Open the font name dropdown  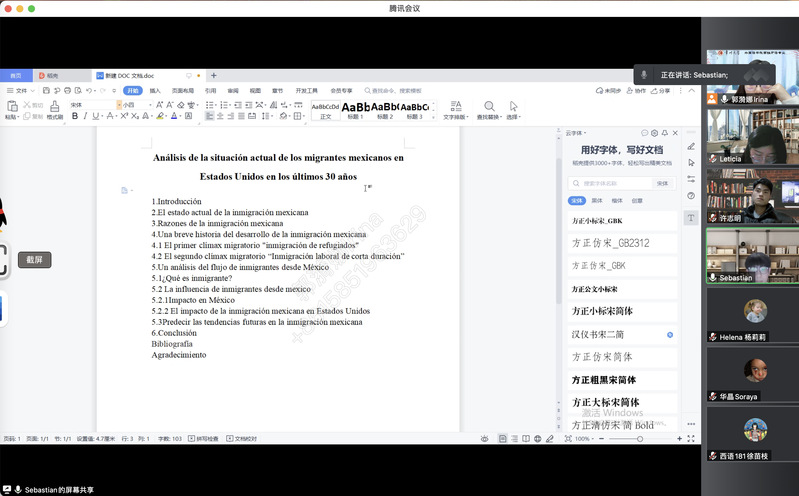click(x=119, y=105)
